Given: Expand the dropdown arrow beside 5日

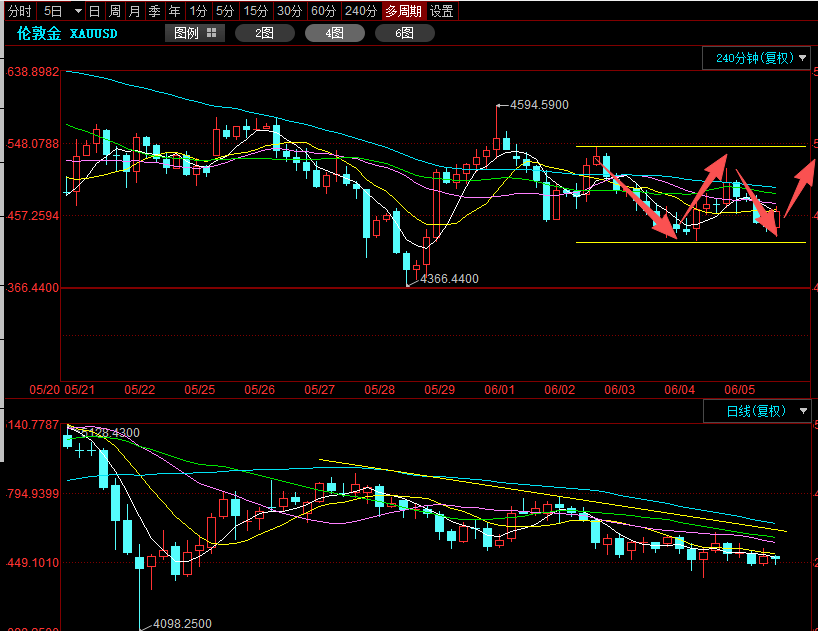Looking at the screenshot, I should [78, 11].
